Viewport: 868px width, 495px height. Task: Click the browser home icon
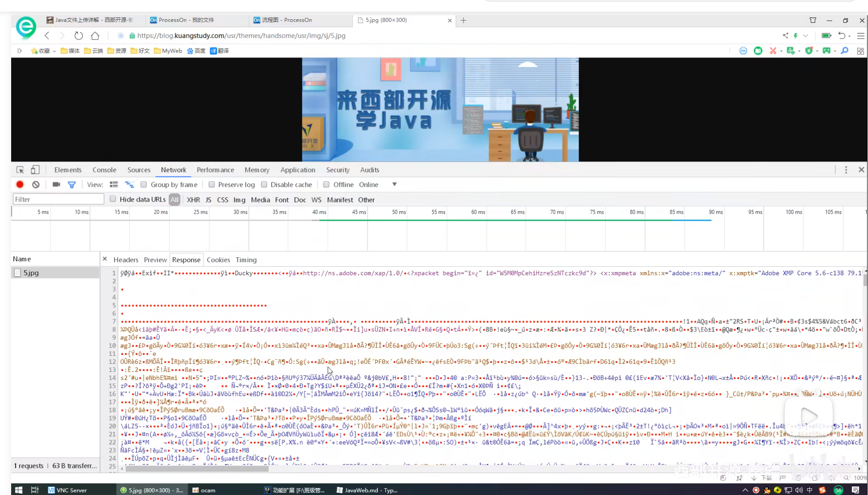pyautogui.click(x=95, y=36)
